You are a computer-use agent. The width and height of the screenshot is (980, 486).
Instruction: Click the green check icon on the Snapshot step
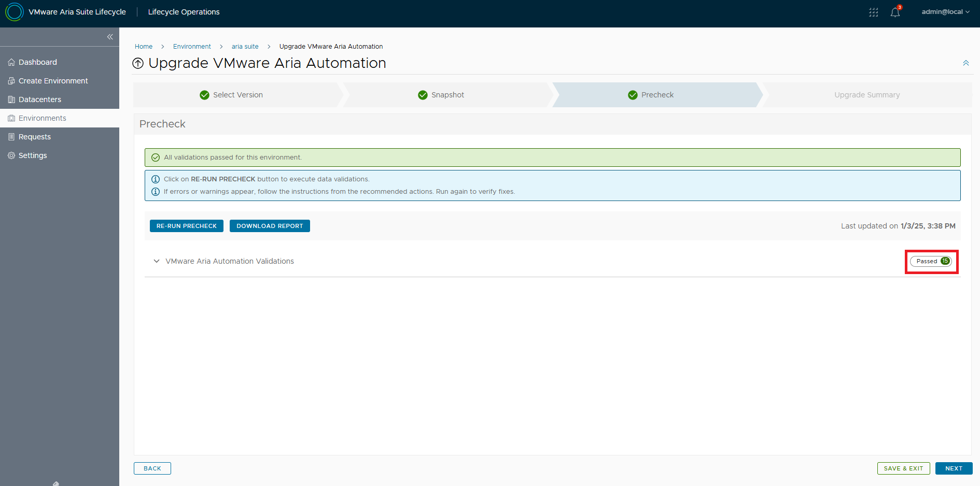(423, 95)
